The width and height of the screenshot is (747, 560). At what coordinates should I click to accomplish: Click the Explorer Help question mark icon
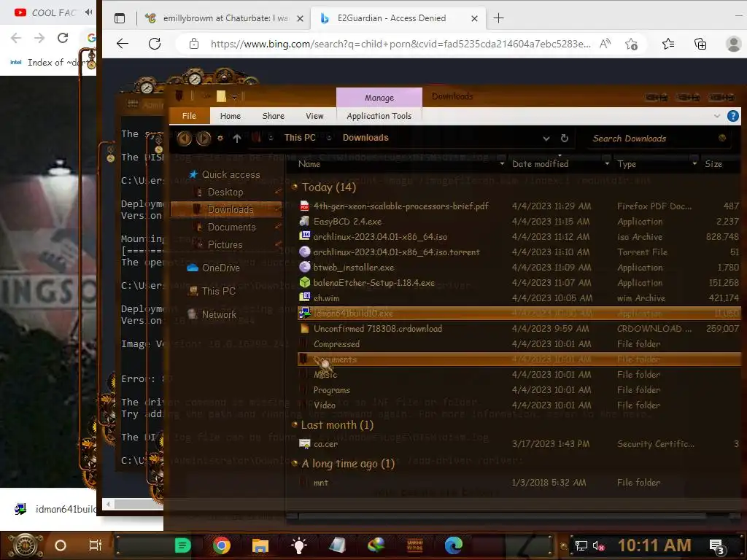click(x=732, y=116)
